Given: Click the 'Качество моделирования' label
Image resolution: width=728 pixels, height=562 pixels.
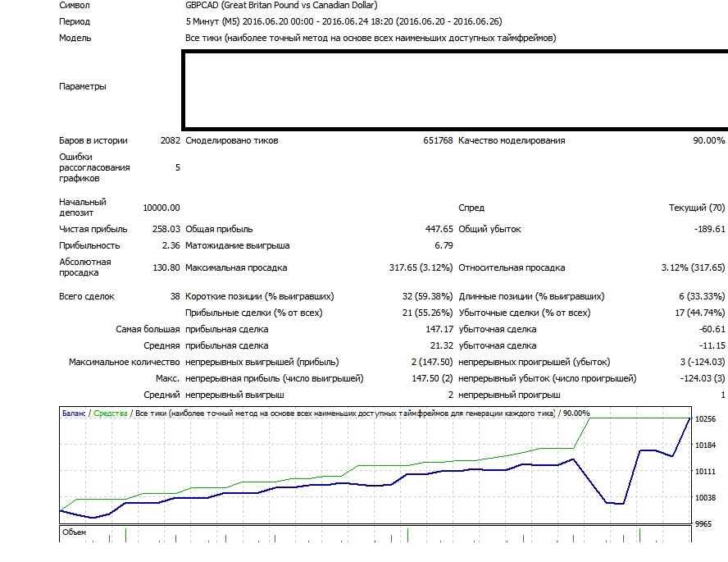Looking at the screenshot, I should coord(512,140).
